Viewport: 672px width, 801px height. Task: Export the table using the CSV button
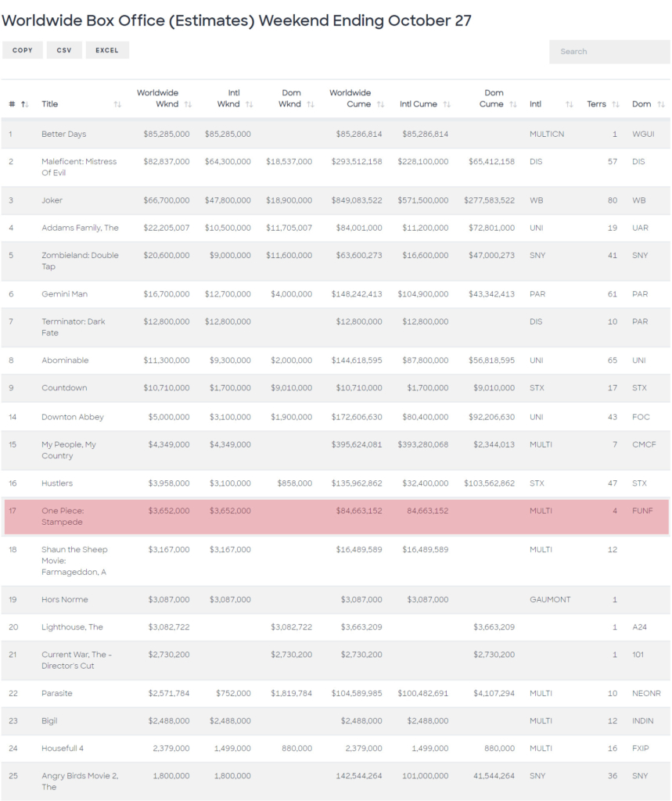(x=63, y=49)
